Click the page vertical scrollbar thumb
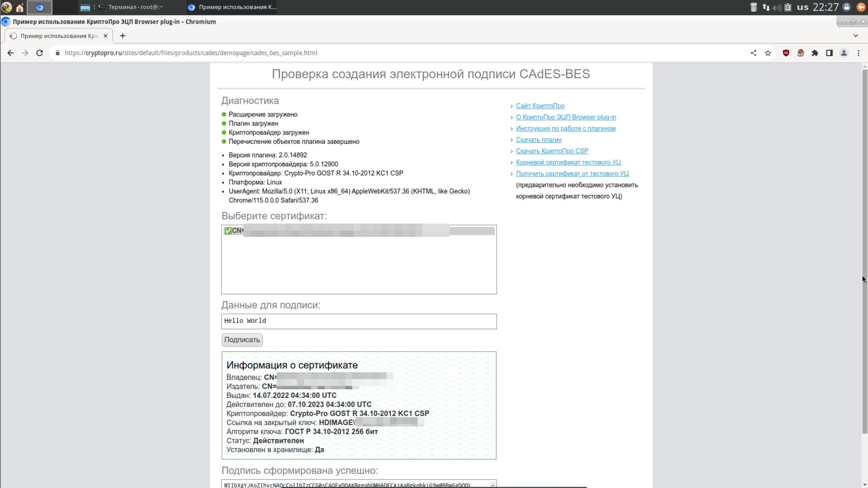This screenshot has height=488, width=868. (x=864, y=251)
